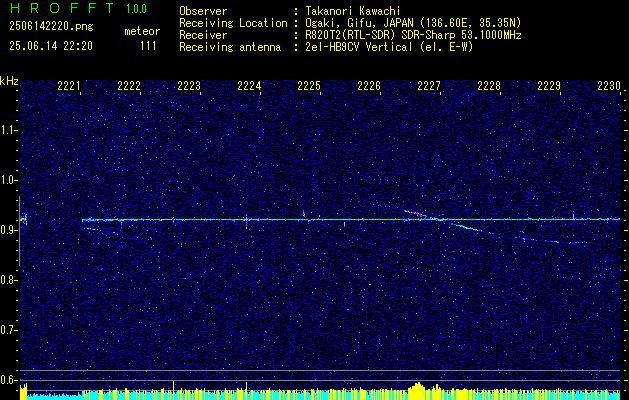
Task: Click the 'Receiving antenna' label
Action: 230,47
